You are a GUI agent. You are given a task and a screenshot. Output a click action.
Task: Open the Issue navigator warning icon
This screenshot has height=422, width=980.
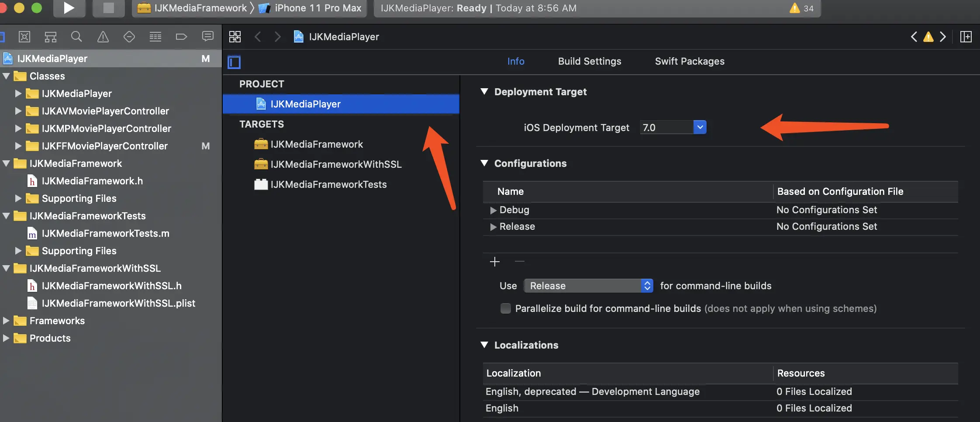pos(103,37)
